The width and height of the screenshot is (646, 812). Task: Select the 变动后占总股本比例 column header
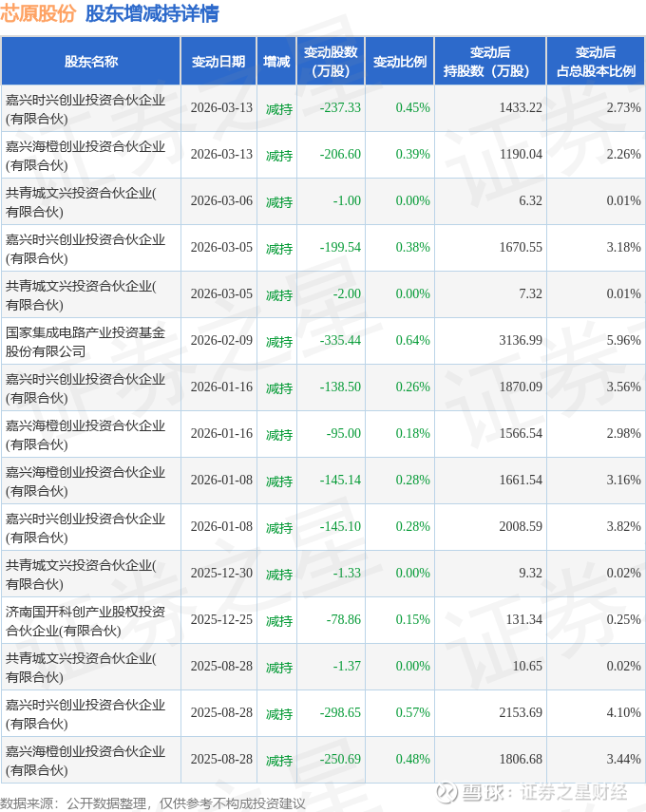click(596, 61)
